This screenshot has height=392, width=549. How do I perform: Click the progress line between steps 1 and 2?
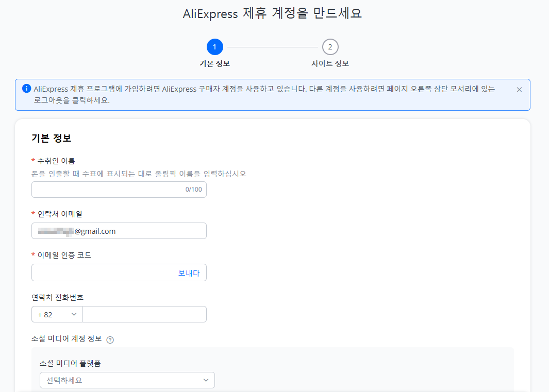click(x=273, y=46)
